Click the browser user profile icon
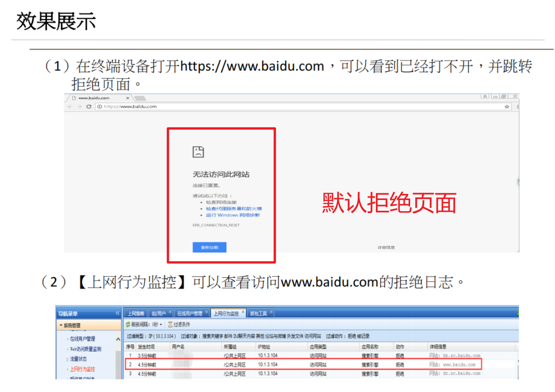The image size is (555, 392). 485,96
